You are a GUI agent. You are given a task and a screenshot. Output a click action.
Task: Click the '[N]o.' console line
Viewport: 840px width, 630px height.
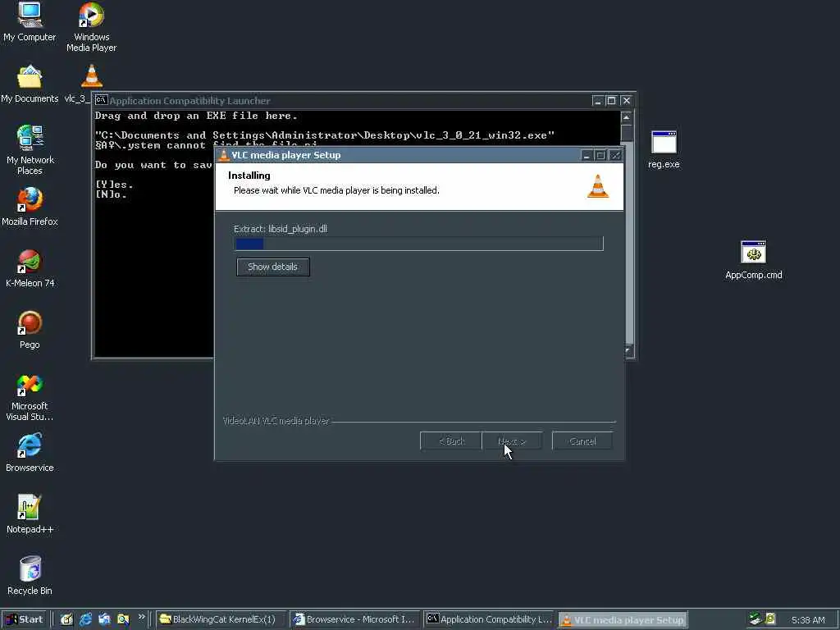[111, 194]
